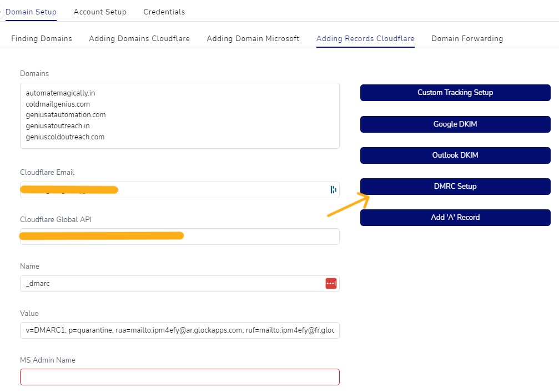Click the Domains field label

click(34, 73)
